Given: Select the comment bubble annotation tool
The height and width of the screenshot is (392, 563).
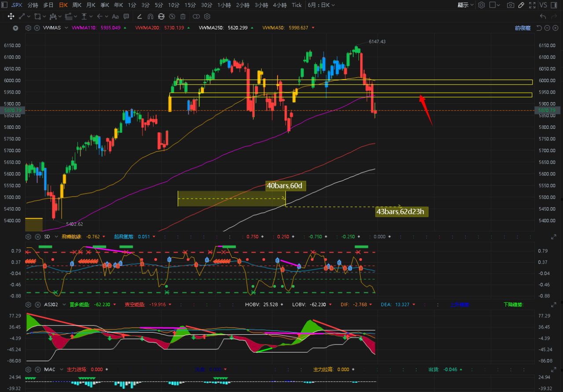Looking at the screenshot, I should tap(126, 16).
